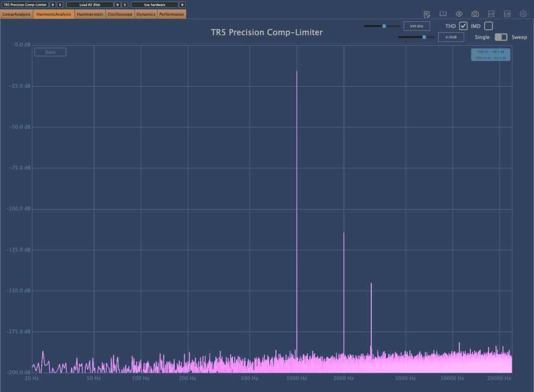Click the LR channel icon
This screenshot has width=534, height=392.
pos(507,14)
